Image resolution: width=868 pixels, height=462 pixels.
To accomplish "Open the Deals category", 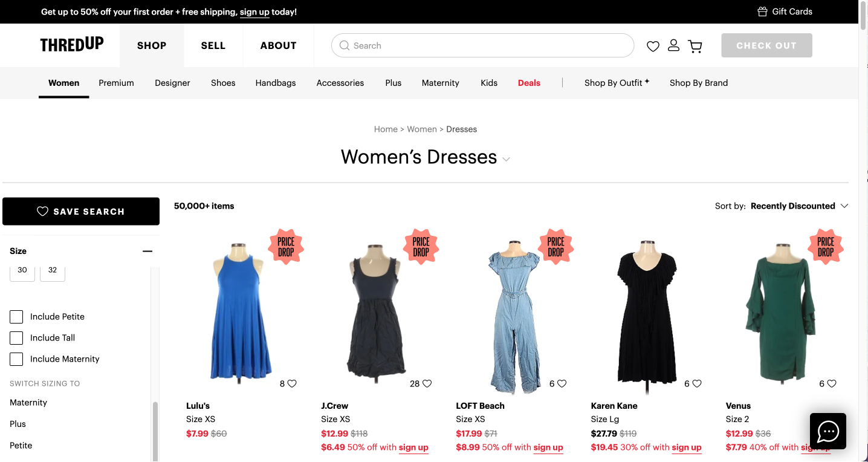I will (529, 83).
